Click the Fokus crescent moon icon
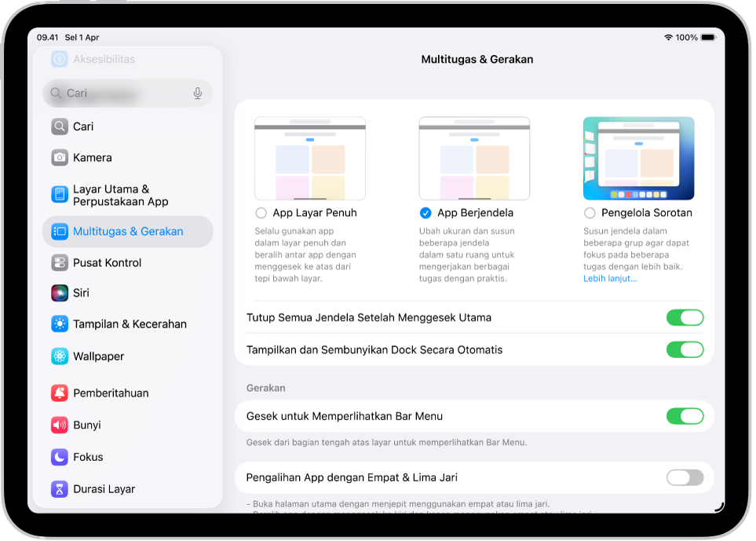This screenshot has height=541, width=756. [x=60, y=456]
